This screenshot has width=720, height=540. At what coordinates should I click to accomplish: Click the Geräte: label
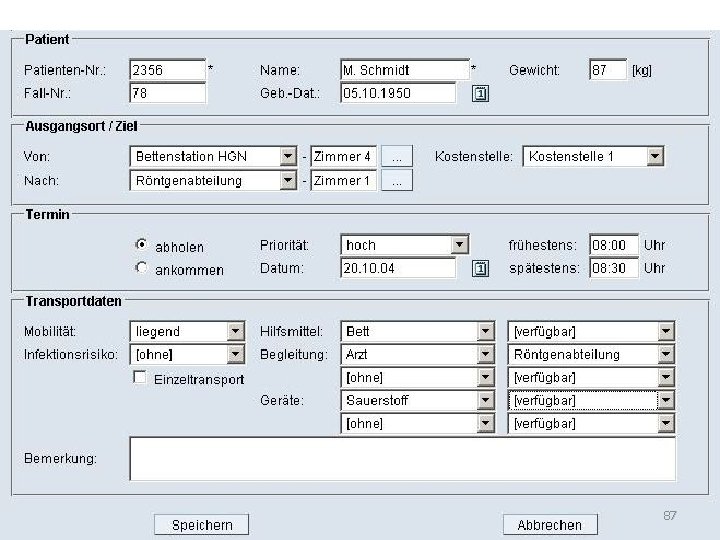point(282,400)
